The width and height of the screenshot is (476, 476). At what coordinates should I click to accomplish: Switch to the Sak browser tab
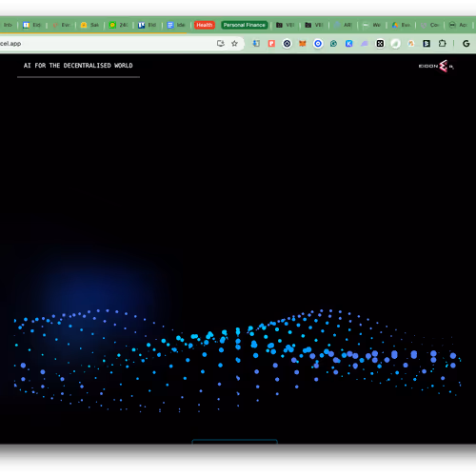[89, 25]
